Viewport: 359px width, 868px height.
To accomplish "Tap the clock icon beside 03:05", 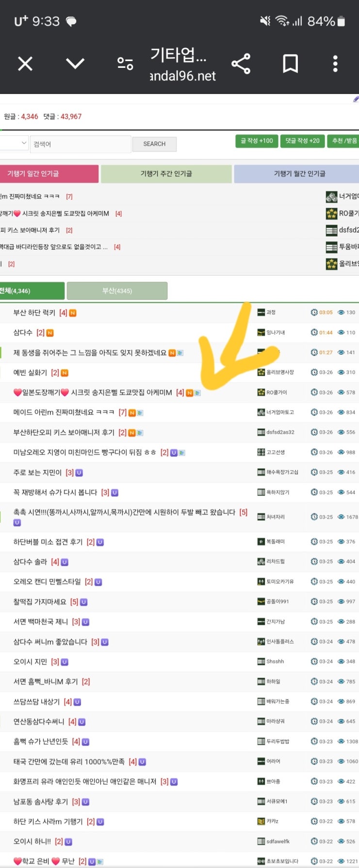I will [314, 313].
